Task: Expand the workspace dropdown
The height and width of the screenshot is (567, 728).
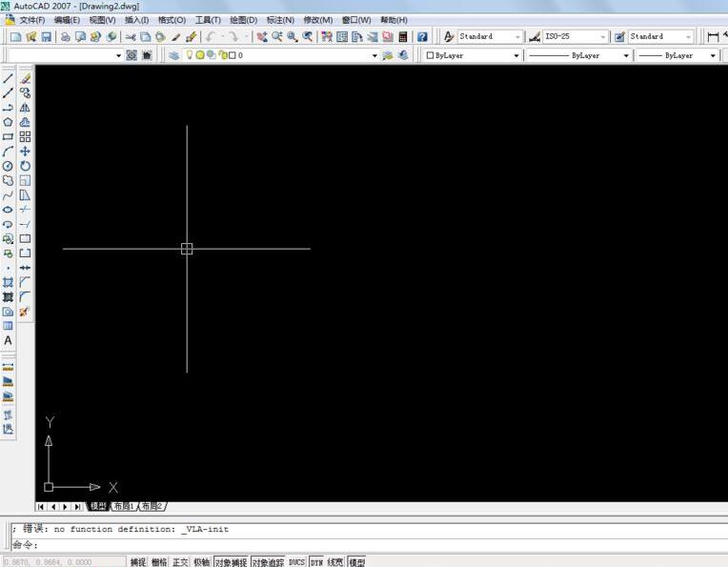Action: (x=118, y=55)
